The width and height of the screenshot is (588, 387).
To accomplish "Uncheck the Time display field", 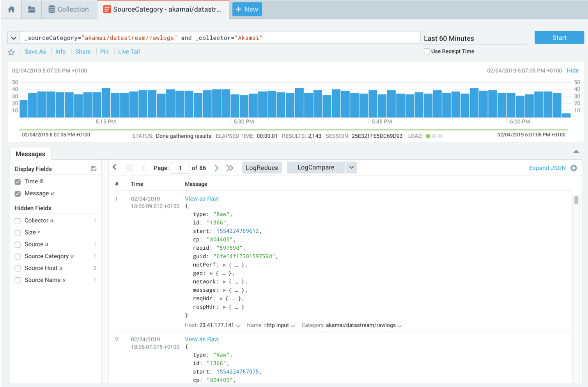I will [x=18, y=182].
